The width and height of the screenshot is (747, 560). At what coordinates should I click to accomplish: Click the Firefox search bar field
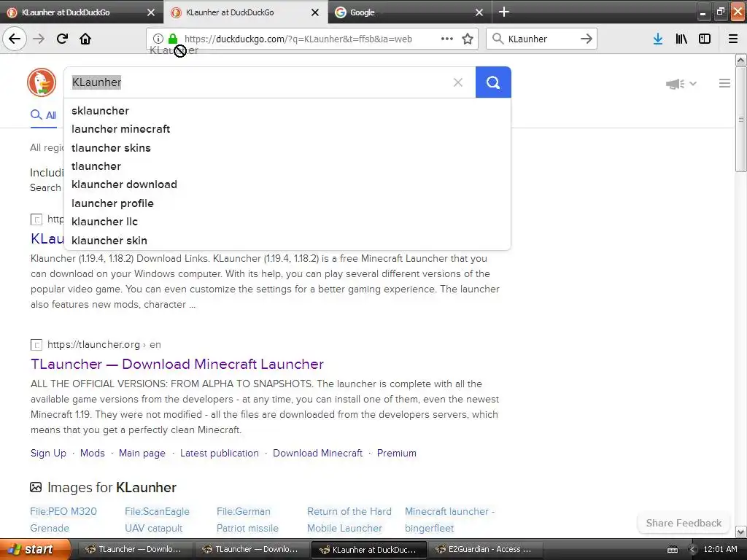coord(541,39)
